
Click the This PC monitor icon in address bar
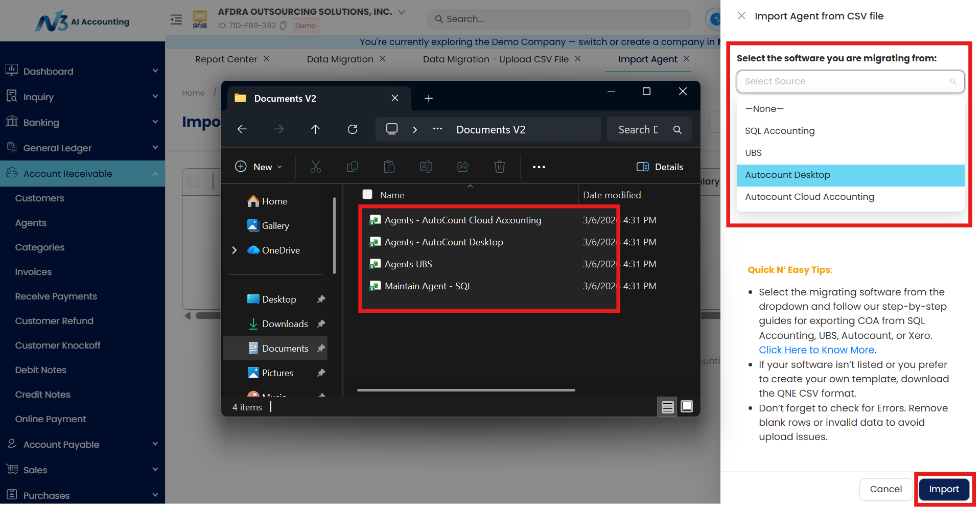[x=392, y=129]
